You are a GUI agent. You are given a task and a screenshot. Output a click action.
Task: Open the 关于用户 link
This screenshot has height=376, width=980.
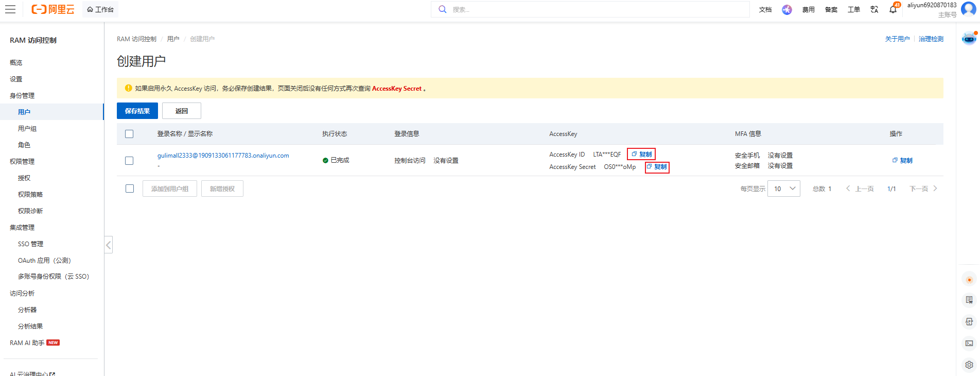(897, 39)
